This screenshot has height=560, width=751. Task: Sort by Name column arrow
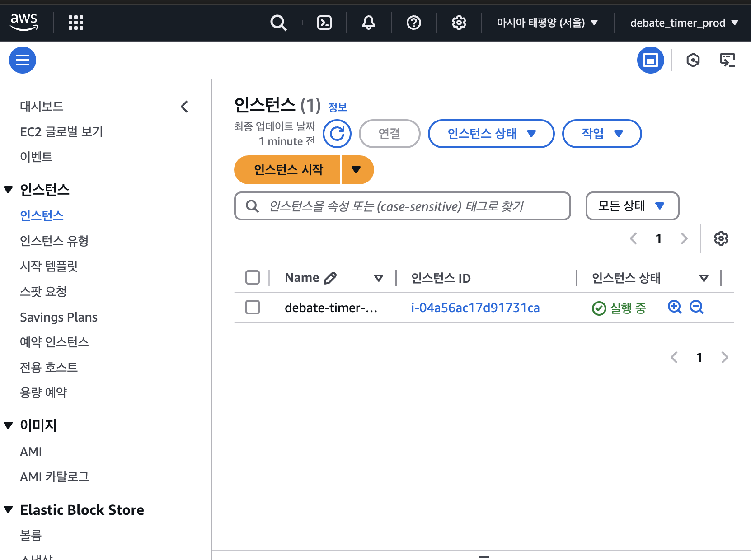379,278
